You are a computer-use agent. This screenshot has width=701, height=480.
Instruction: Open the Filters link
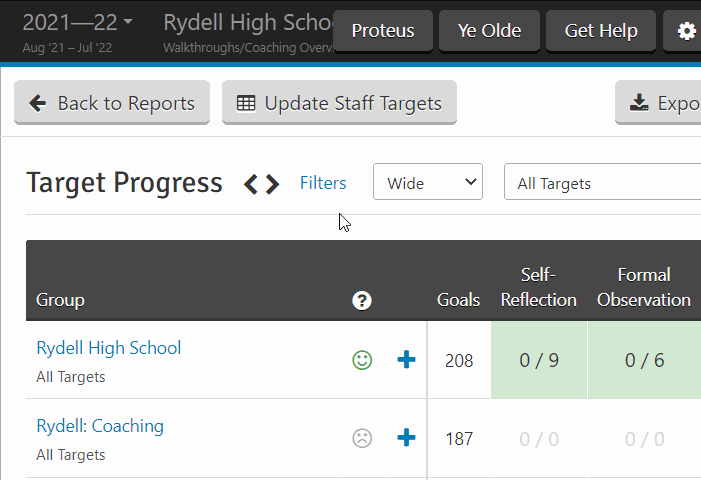[323, 183]
